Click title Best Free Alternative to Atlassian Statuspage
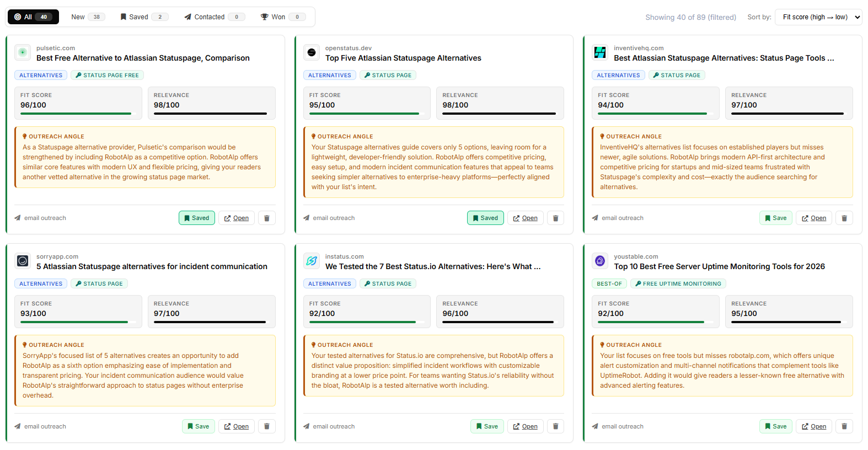 tap(143, 58)
